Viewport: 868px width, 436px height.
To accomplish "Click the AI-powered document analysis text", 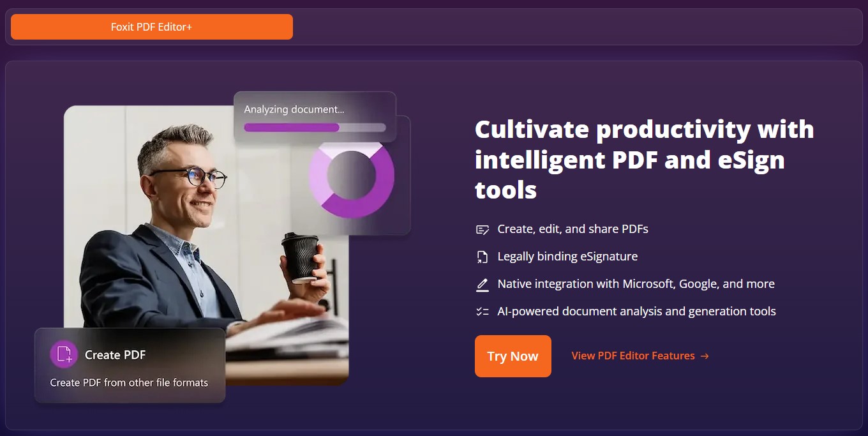I will coord(637,312).
